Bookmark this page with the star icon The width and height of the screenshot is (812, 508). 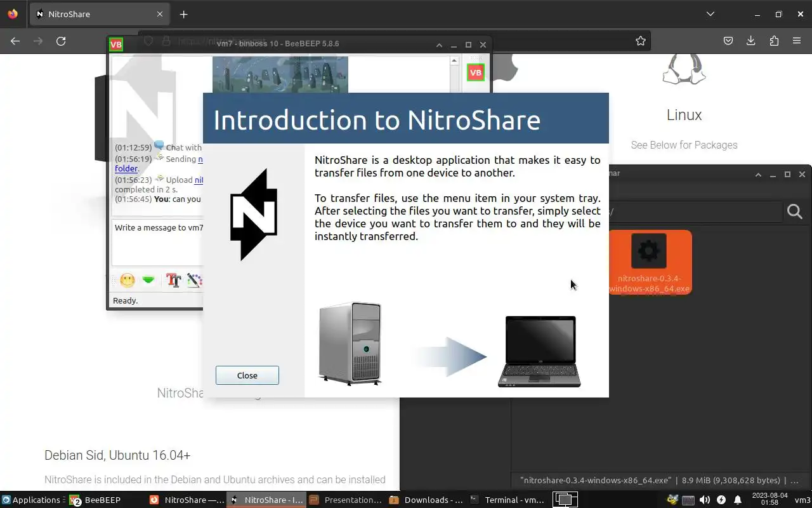point(641,41)
